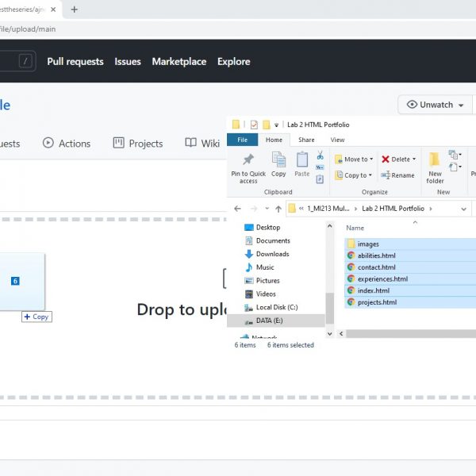
Task: Click the Copy icon in Clipboard group
Action: pos(278,159)
